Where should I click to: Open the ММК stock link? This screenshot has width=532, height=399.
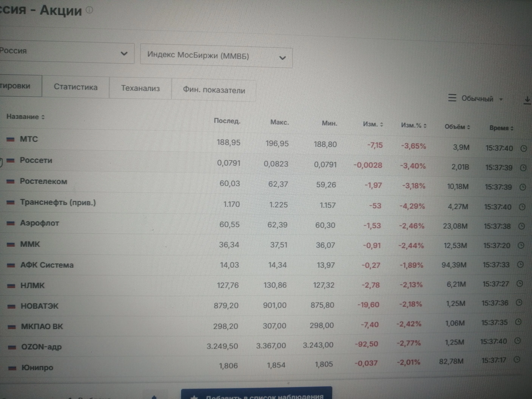[x=30, y=244]
